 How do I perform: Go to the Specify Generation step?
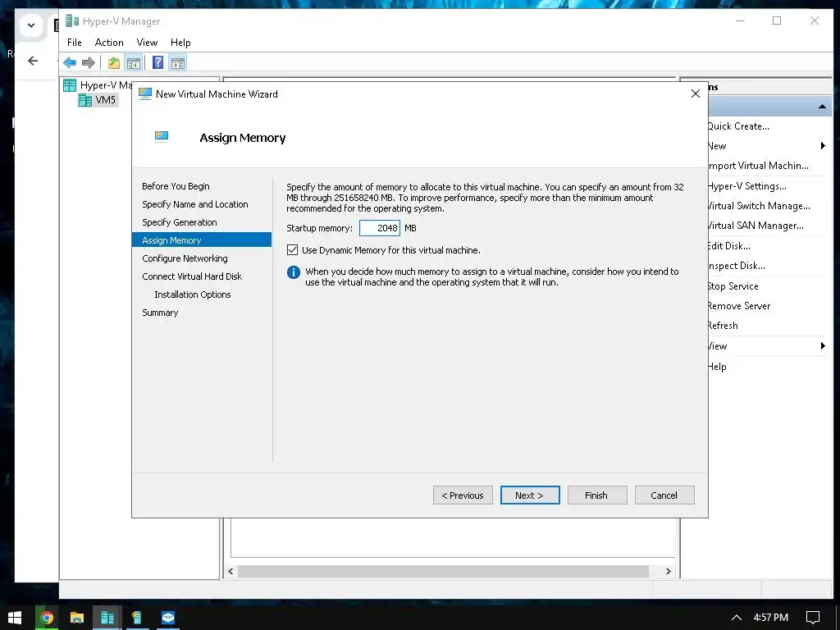pos(180,222)
